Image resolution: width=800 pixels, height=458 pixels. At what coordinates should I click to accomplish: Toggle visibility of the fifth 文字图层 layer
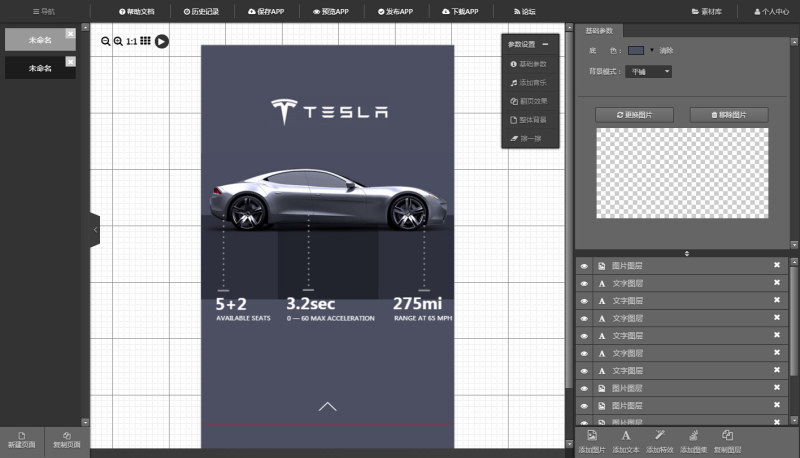click(x=584, y=353)
